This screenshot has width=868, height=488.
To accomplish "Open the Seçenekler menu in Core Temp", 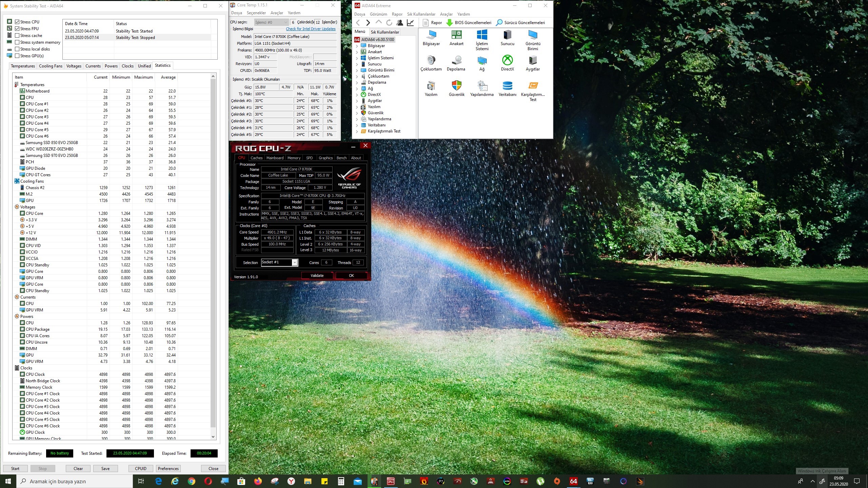I will [256, 13].
